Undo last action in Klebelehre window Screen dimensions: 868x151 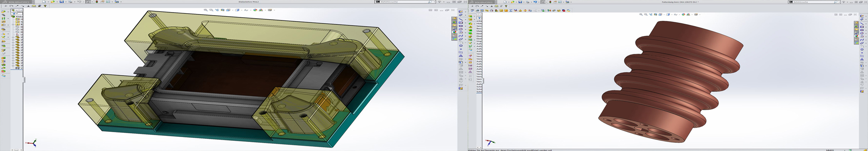tap(79, 2)
